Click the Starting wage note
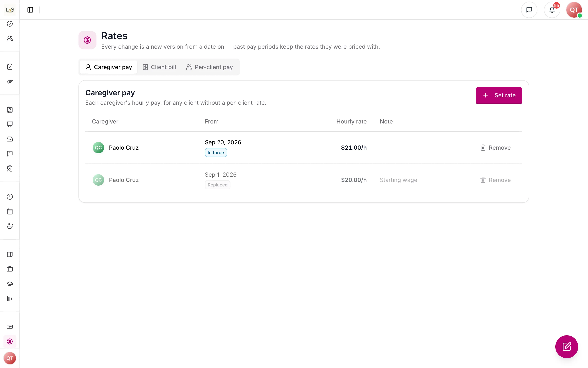This screenshot has width=588, height=368. [x=399, y=180]
